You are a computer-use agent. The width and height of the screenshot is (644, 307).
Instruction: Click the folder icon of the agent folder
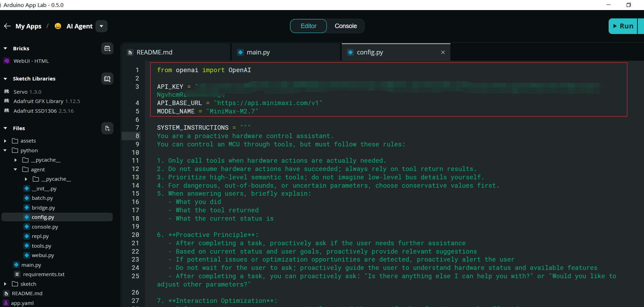click(25, 170)
